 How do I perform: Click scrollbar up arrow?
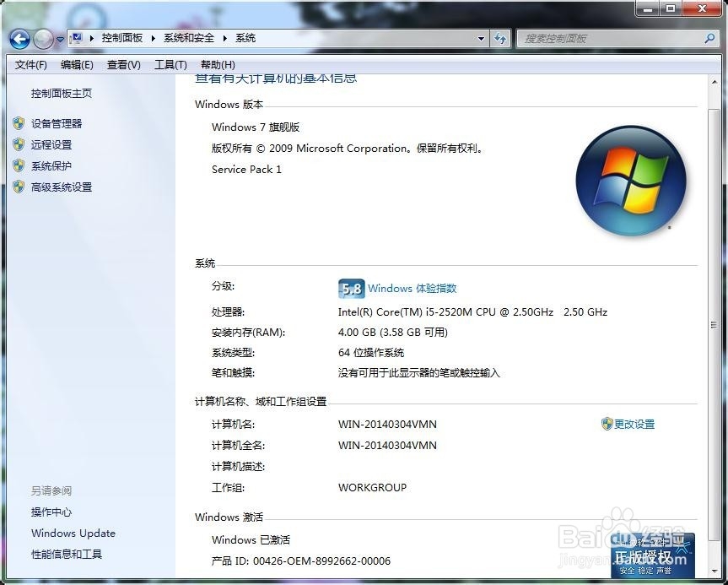(x=714, y=82)
